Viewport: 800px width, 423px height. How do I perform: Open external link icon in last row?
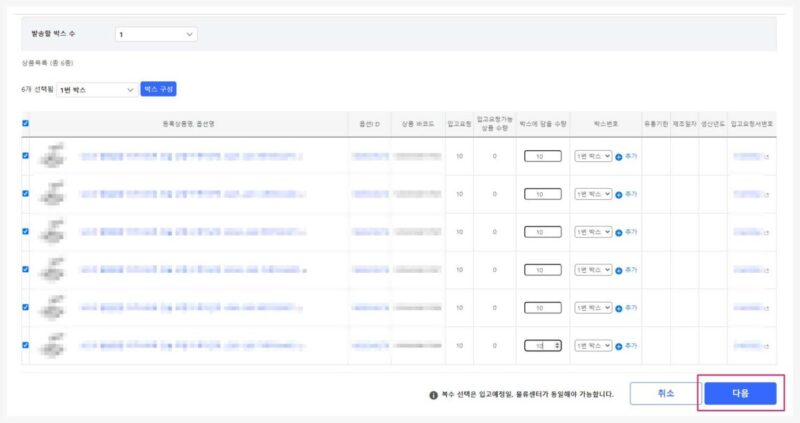[x=767, y=346]
